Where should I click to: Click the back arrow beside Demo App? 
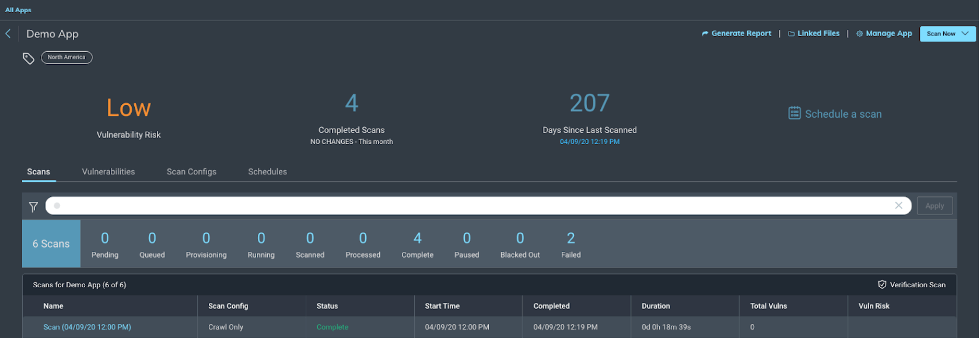tap(8, 34)
